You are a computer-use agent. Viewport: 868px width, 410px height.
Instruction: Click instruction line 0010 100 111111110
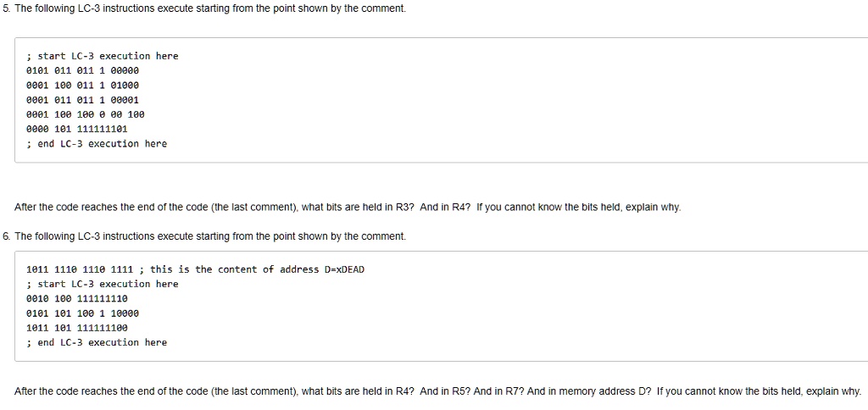pyautogui.click(x=77, y=299)
